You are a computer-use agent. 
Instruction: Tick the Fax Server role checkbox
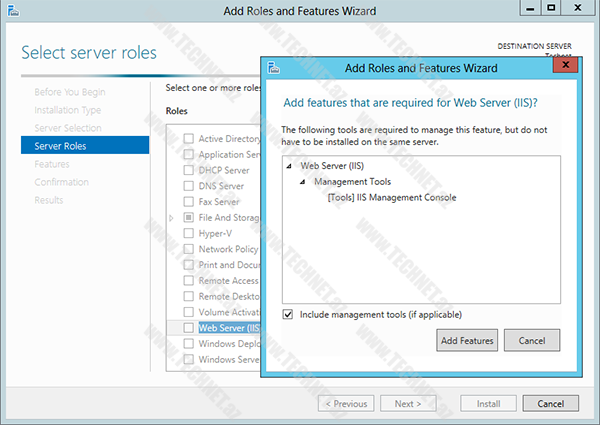click(x=188, y=202)
